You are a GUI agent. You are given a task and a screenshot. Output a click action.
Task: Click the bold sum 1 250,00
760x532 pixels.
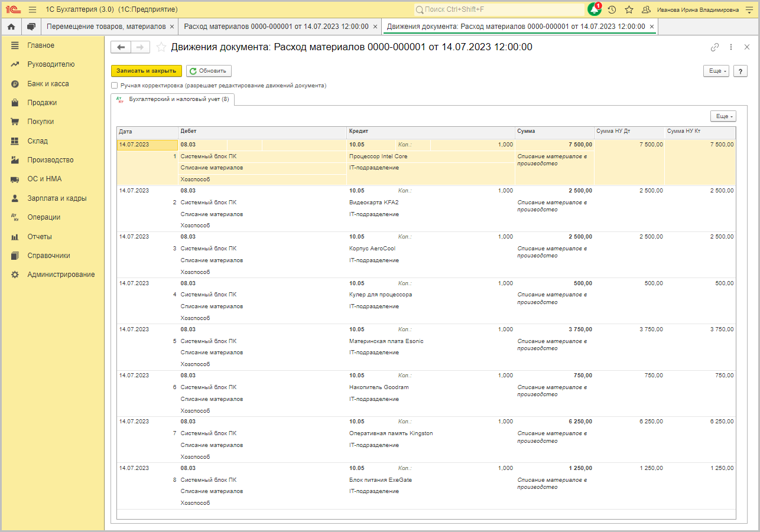580,468
